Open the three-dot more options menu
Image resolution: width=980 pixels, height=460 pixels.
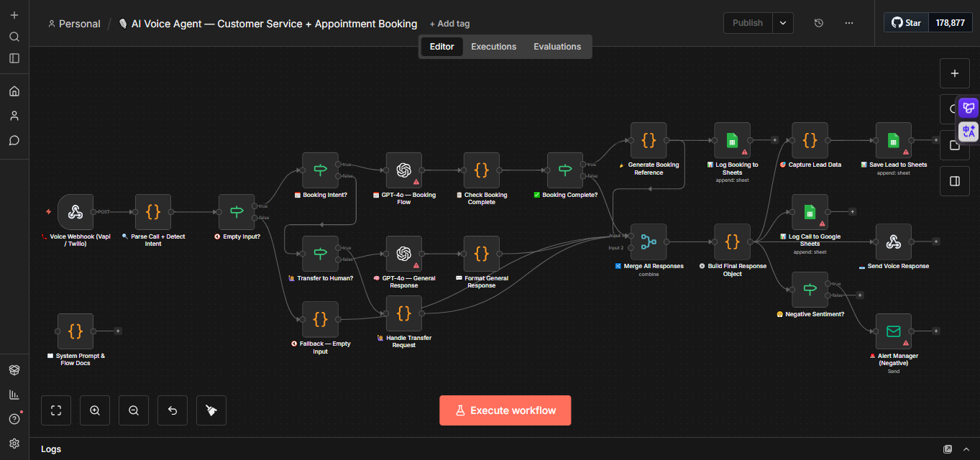849,23
